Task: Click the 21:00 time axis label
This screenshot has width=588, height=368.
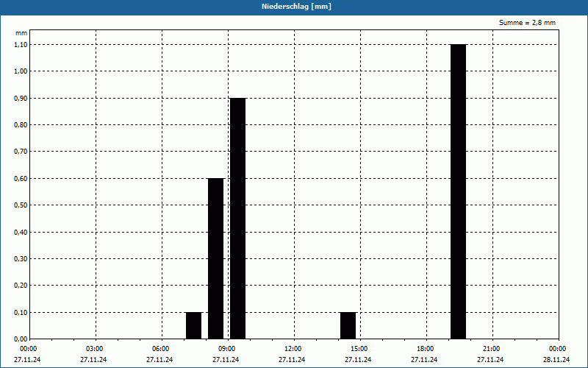Action: point(491,349)
